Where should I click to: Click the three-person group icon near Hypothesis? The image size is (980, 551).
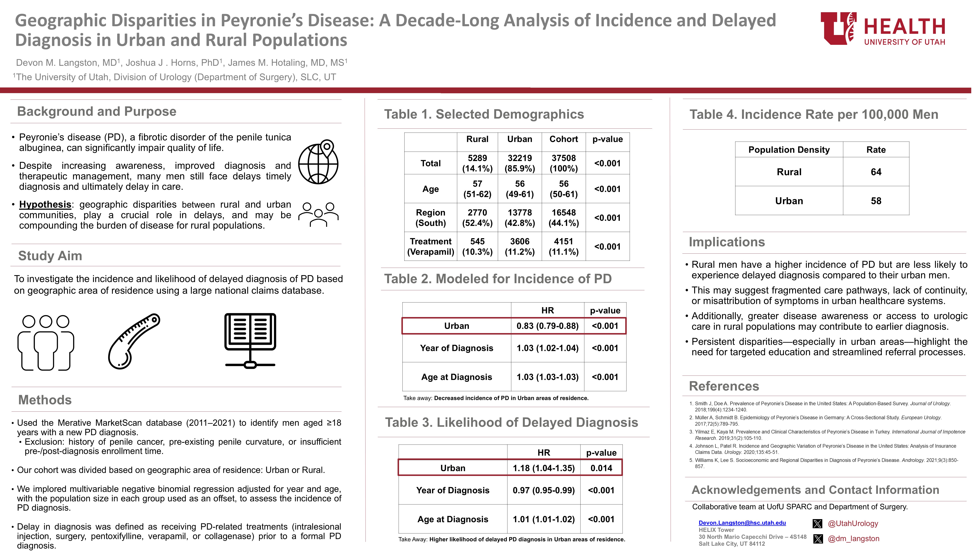pos(318,214)
